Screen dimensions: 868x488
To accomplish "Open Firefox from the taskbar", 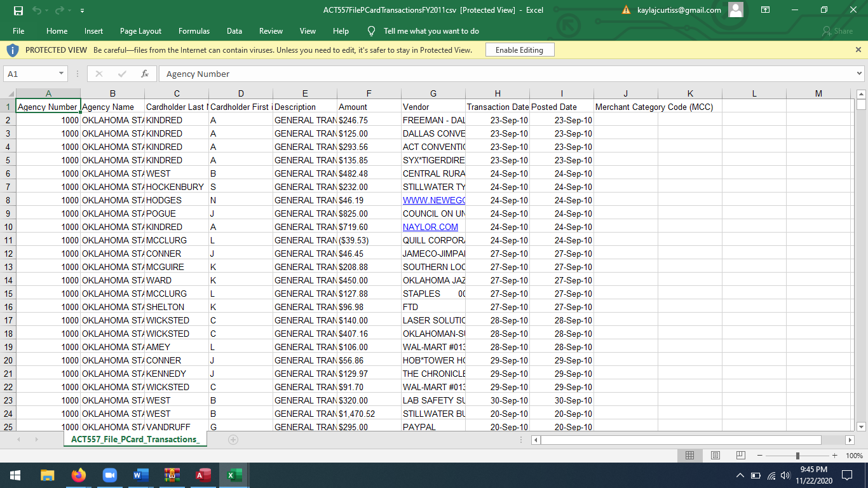I will point(78,475).
